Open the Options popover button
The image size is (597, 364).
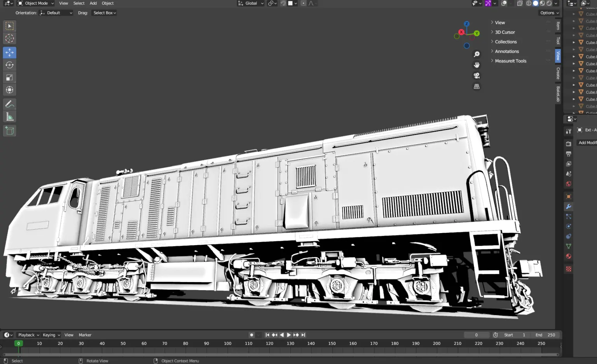pos(550,13)
